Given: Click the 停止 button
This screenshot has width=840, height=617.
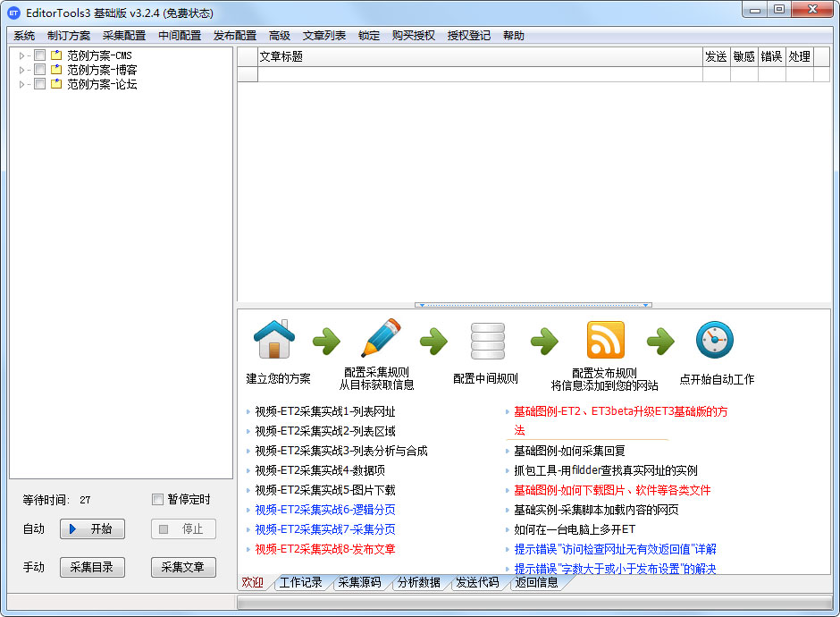Looking at the screenshot, I should (x=183, y=529).
